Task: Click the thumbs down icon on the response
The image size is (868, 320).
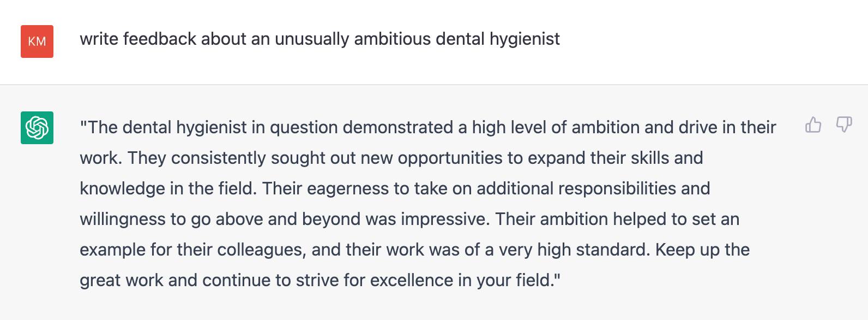Action: pos(844,125)
